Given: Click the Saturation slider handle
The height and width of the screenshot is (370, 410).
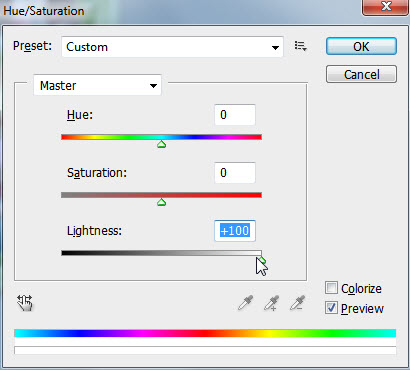Looking at the screenshot, I should click(161, 202).
